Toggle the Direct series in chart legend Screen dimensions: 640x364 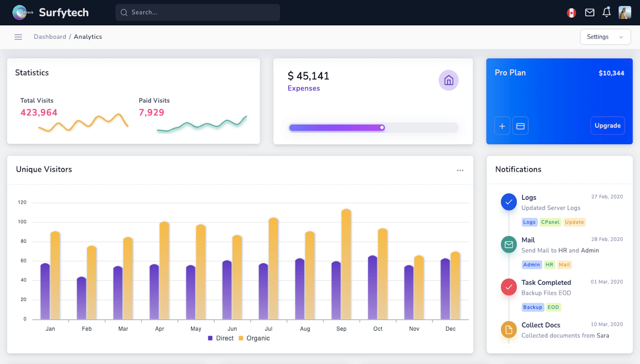(221, 338)
